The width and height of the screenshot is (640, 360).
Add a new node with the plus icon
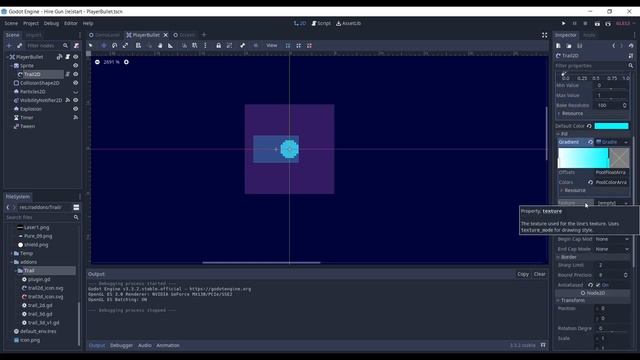[x=9, y=46]
